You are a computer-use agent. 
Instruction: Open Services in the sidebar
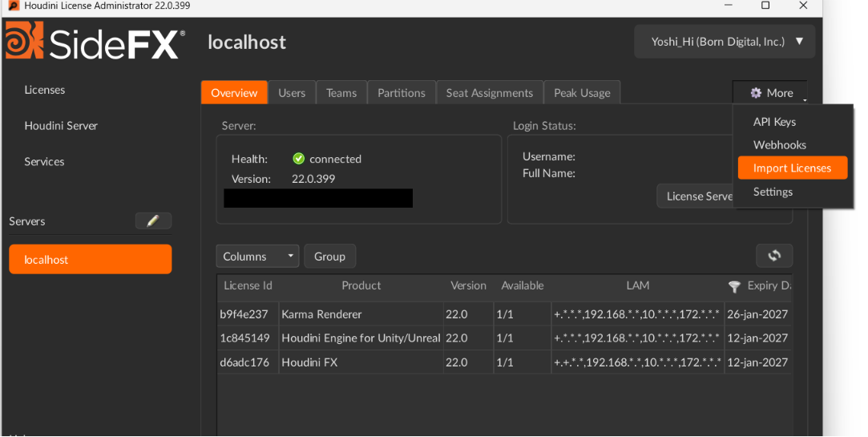[44, 162]
